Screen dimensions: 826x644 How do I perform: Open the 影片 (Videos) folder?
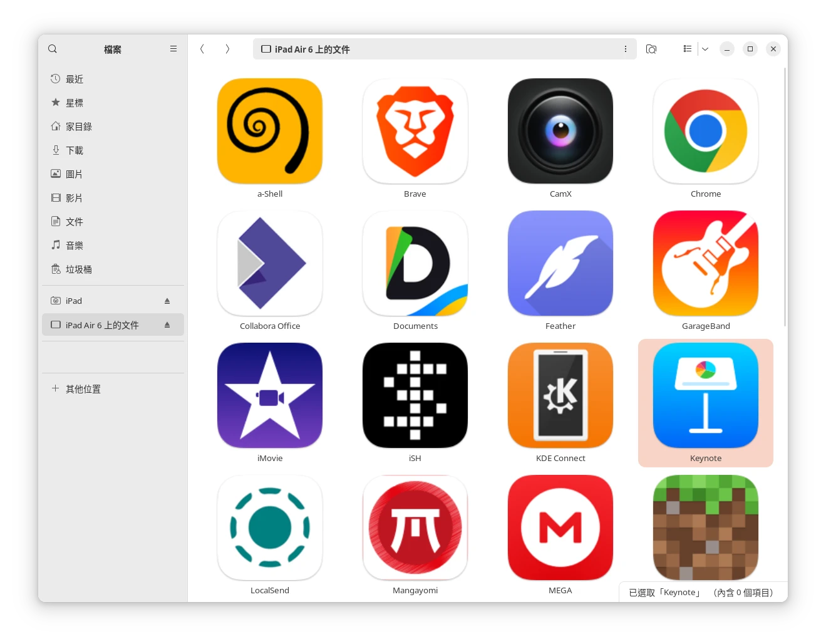coord(113,198)
